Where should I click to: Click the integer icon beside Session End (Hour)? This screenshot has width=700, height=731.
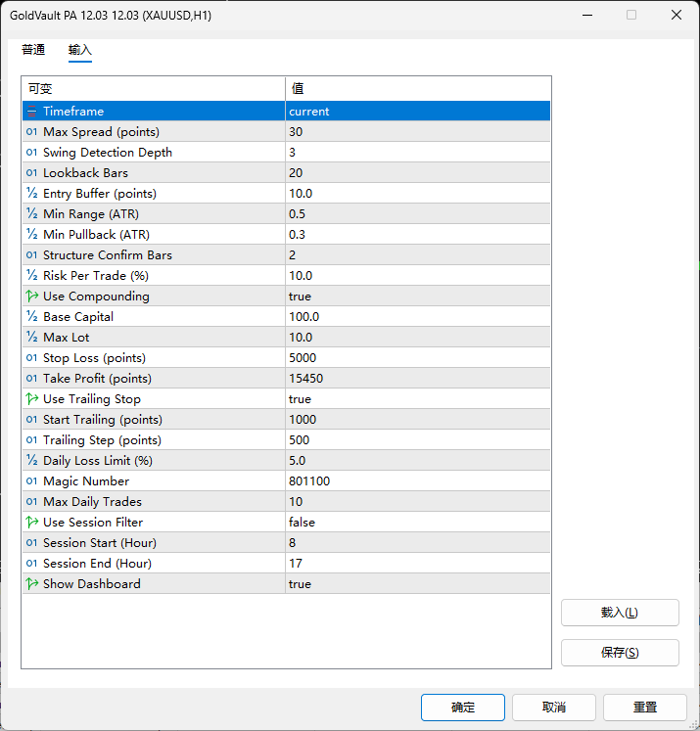point(31,563)
